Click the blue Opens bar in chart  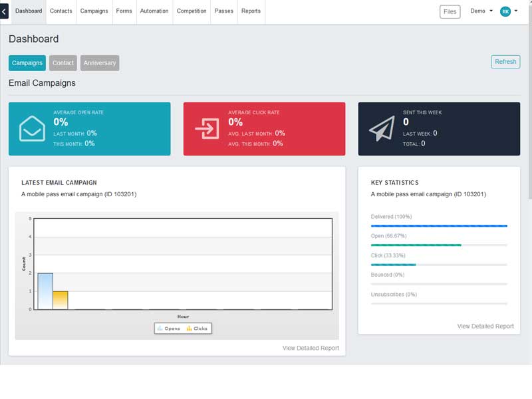point(45,291)
